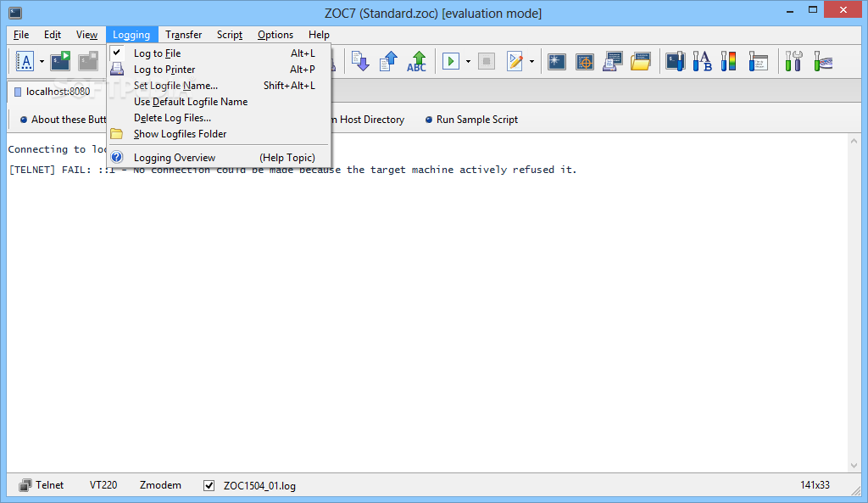Select Use Default Logfile Name
The width and height of the screenshot is (868, 503).
(220, 102)
